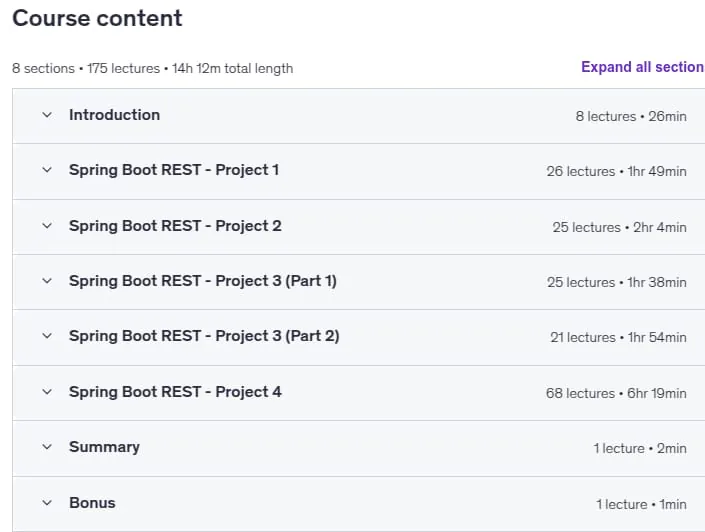Open Spring Boot REST - Project 3 (Part 1) title

(x=203, y=281)
